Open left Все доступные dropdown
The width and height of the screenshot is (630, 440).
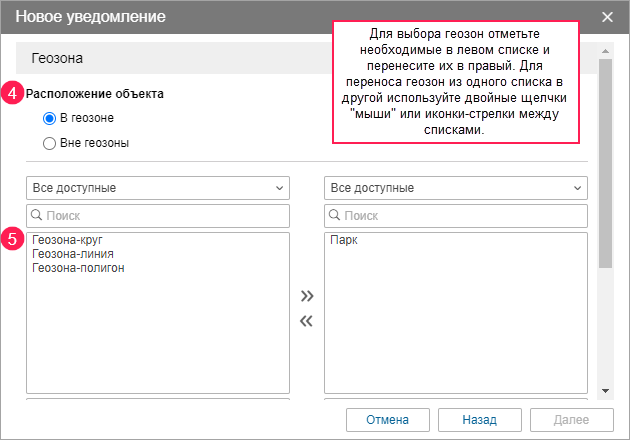pos(158,188)
